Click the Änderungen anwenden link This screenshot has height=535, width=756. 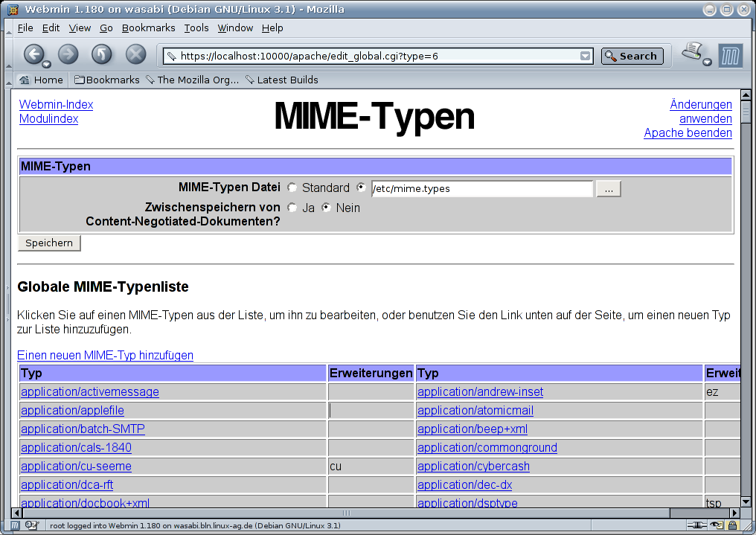coord(701,112)
